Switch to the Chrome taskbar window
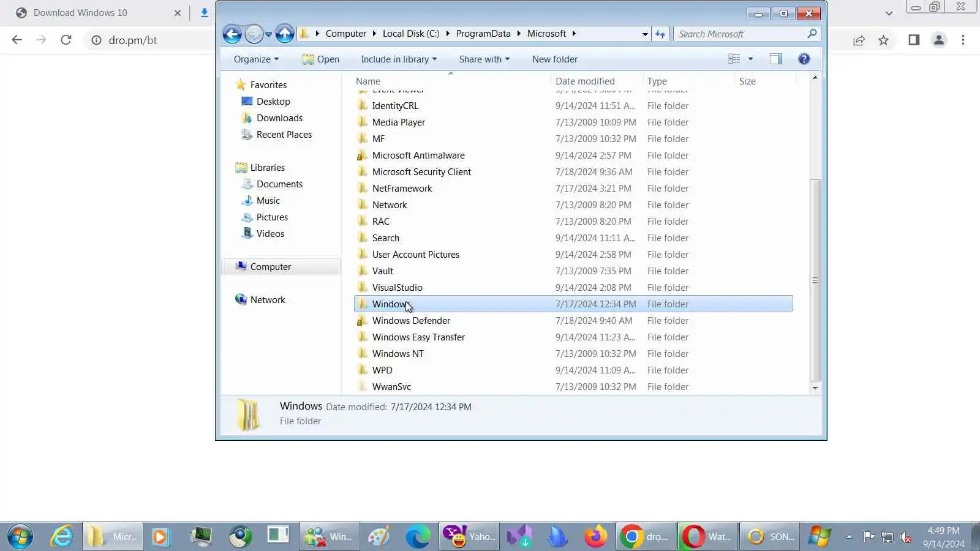Screen dimensions: 980x551 (x=646, y=537)
